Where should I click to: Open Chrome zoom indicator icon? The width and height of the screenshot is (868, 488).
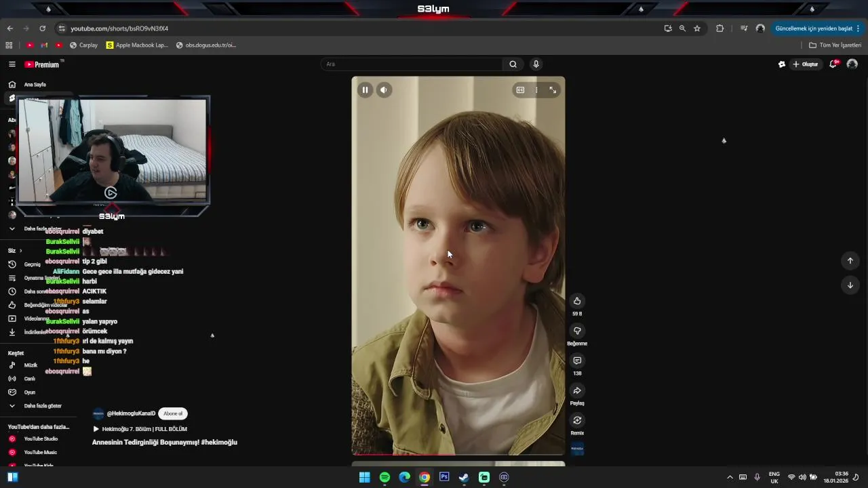pyautogui.click(x=682, y=28)
